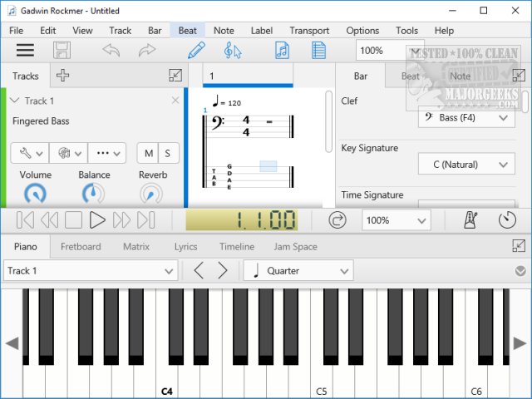532x399 pixels.
Task: Detach the Bar properties panel
Action: click(519, 76)
